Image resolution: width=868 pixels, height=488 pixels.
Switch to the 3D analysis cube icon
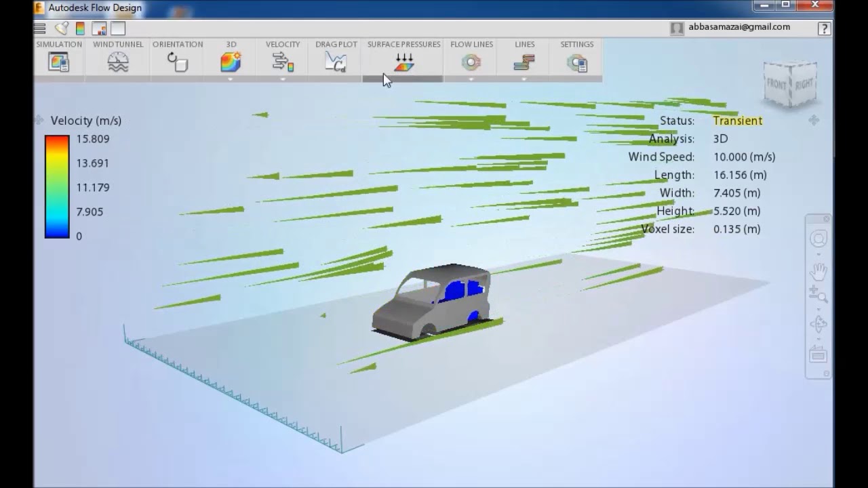pyautogui.click(x=231, y=62)
